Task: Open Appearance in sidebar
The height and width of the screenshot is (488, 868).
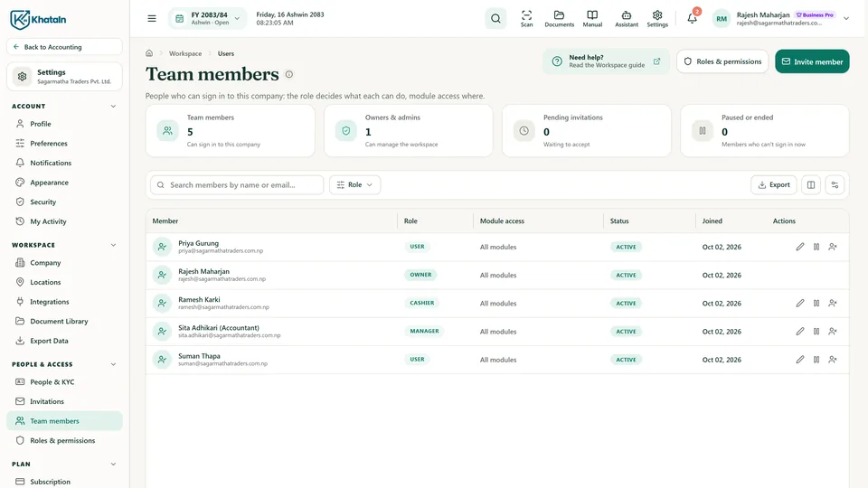Action: (x=64, y=182)
